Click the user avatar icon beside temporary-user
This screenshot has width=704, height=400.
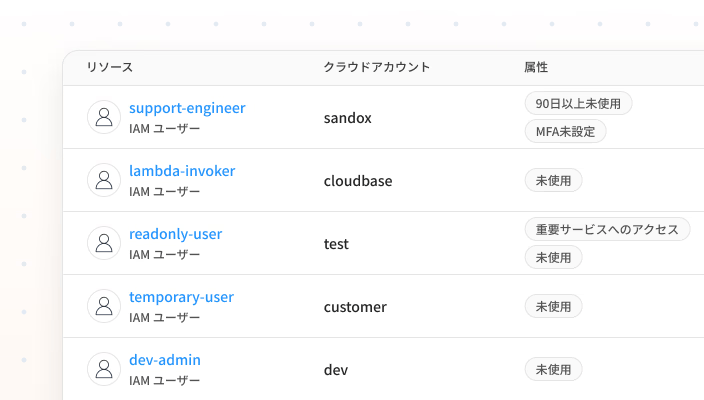[x=104, y=307]
